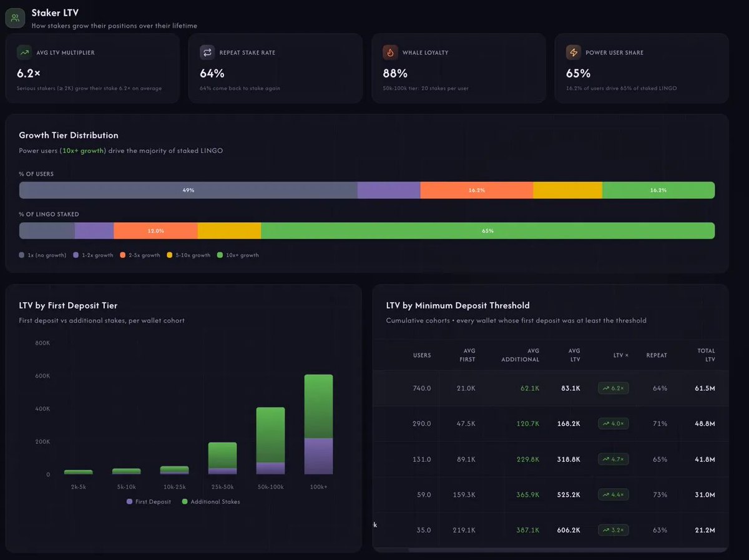Viewport: 749px width, 560px height.
Task: Click the 4.0× LTV badge in second row
Action: pos(612,423)
